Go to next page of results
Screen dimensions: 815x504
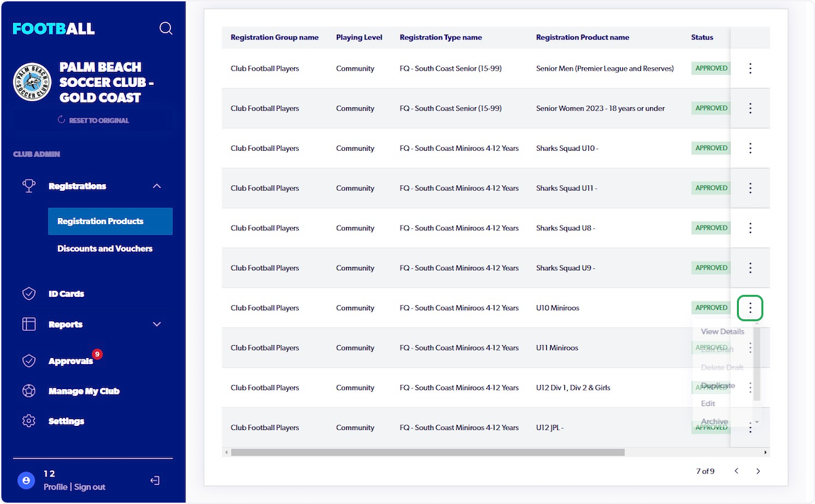coord(758,471)
